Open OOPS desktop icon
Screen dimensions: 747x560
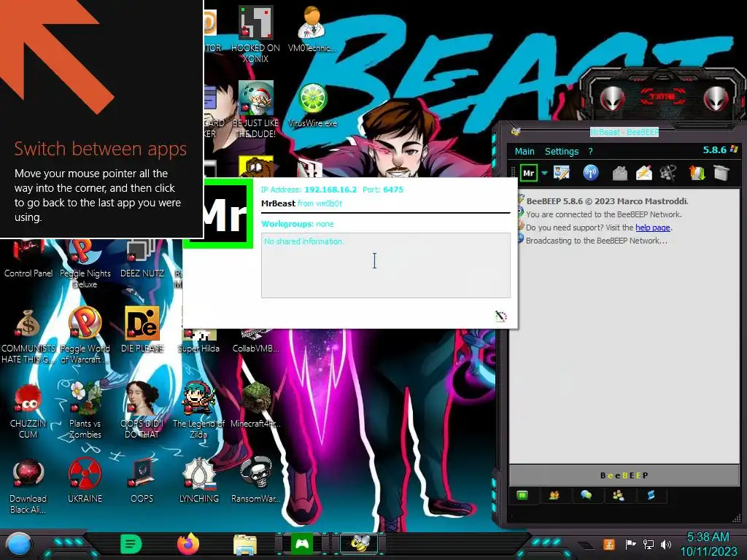pyautogui.click(x=142, y=480)
